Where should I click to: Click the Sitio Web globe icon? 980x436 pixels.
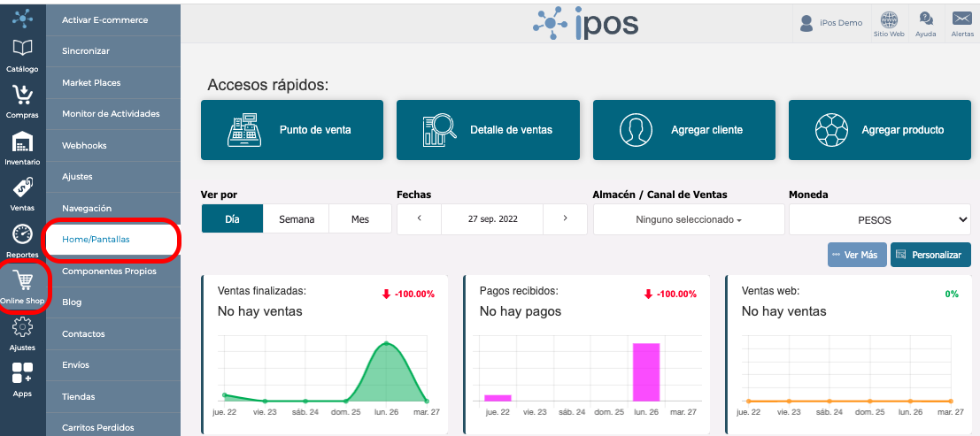pyautogui.click(x=889, y=19)
